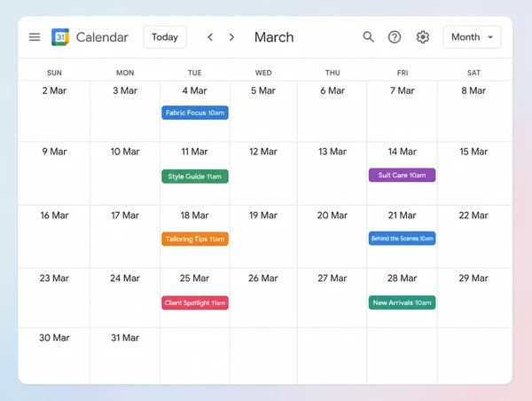
Task: Click the Google Calendar logo icon
Action: click(x=60, y=37)
